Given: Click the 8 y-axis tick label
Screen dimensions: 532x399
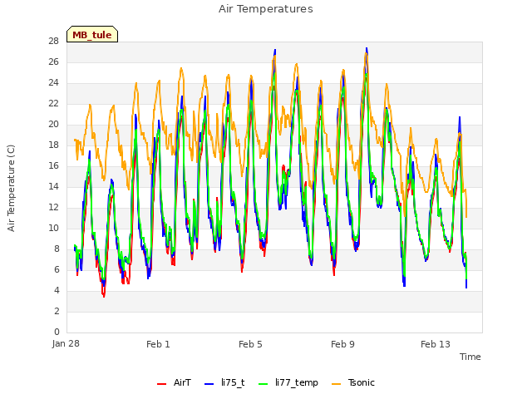Looking at the screenshot, I should coord(57,249).
